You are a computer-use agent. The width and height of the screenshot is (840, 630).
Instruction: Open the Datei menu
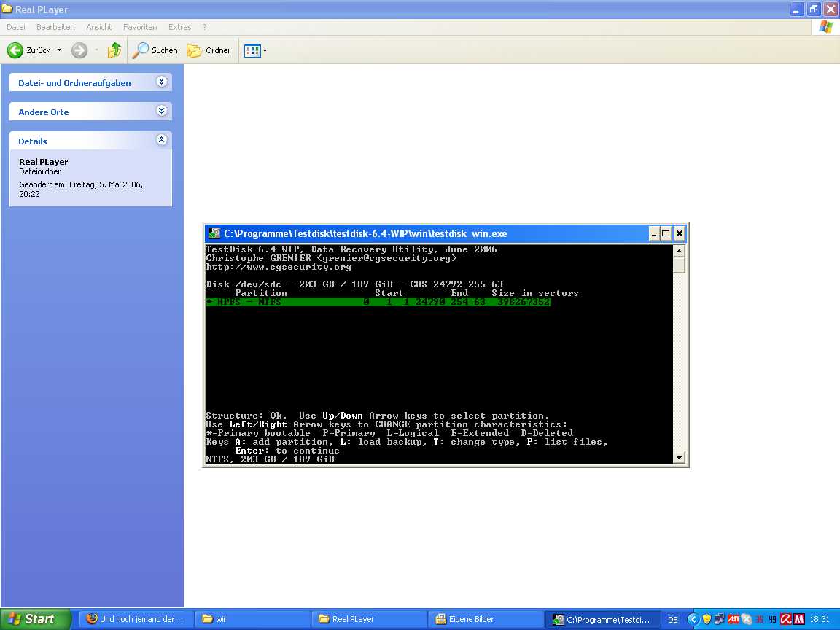[x=15, y=27]
